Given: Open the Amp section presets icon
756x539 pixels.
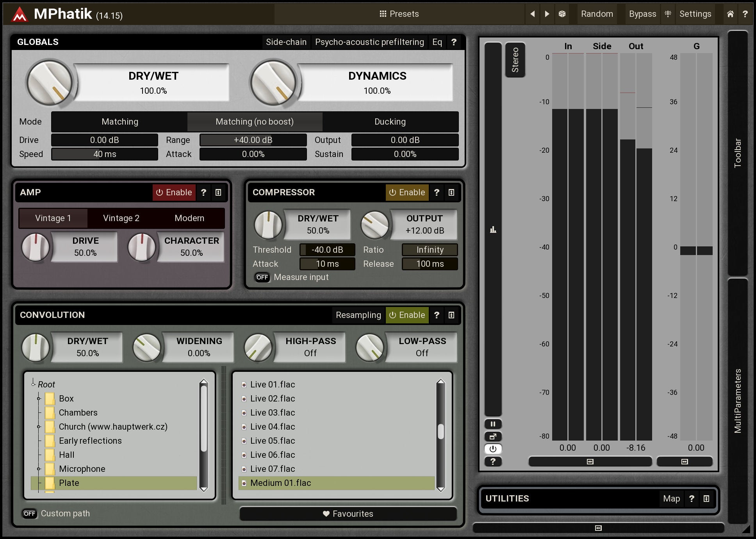Looking at the screenshot, I should click(218, 192).
